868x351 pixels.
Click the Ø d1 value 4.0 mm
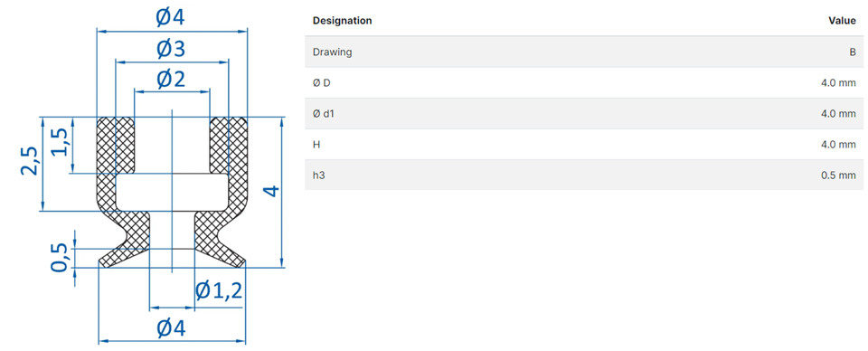[x=839, y=113]
